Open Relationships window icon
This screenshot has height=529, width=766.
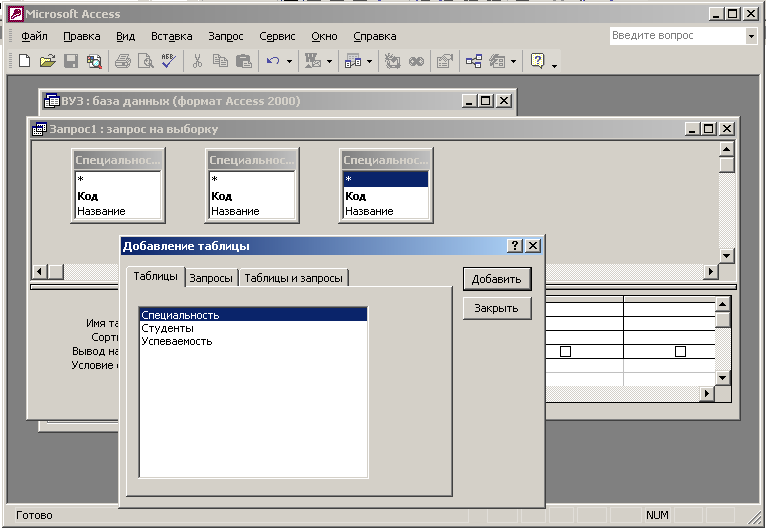tap(473, 61)
